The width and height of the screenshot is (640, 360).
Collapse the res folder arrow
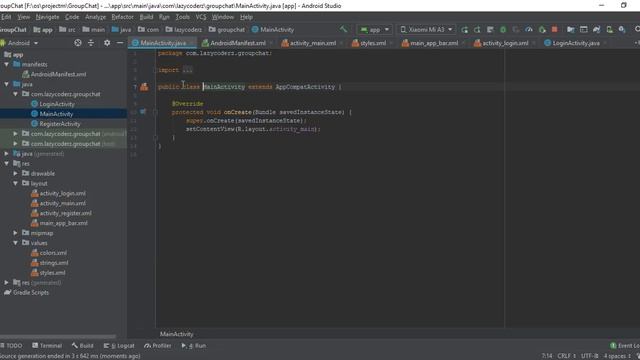[7, 163]
